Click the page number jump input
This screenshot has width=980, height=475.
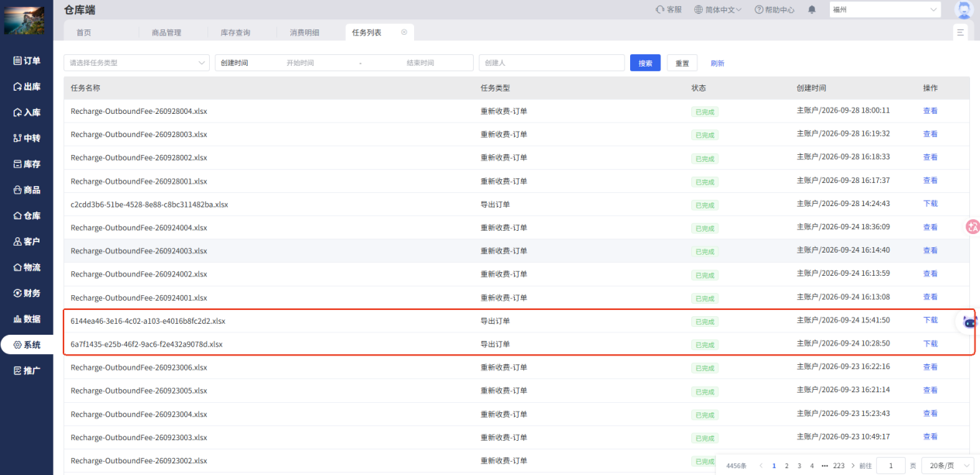point(891,466)
